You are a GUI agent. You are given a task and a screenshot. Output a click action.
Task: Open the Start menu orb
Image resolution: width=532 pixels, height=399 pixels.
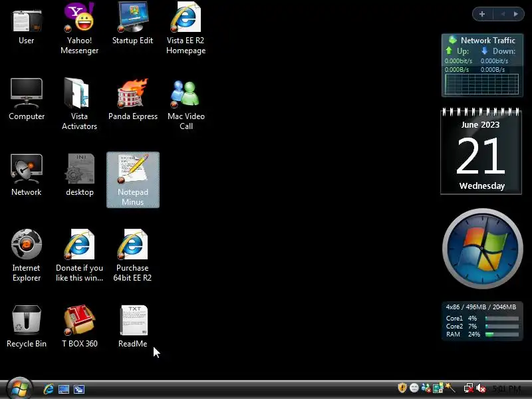[x=19, y=388]
